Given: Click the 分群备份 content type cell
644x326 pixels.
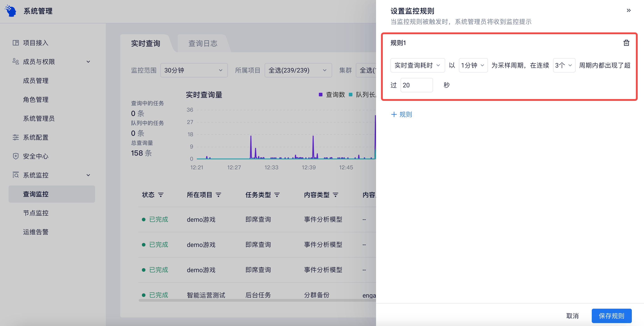Looking at the screenshot, I should [317, 295].
